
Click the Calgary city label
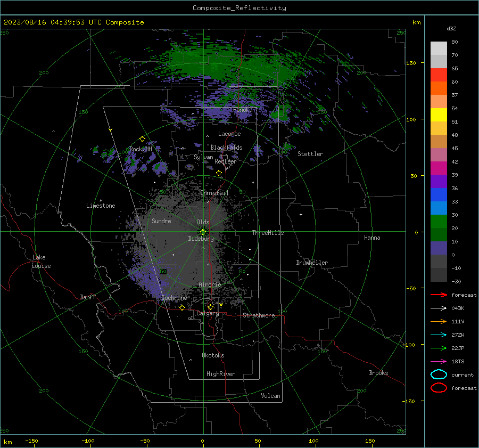tap(208, 313)
